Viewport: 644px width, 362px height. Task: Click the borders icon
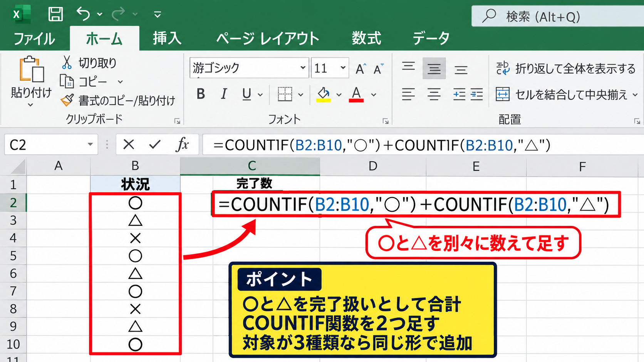[x=285, y=94]
